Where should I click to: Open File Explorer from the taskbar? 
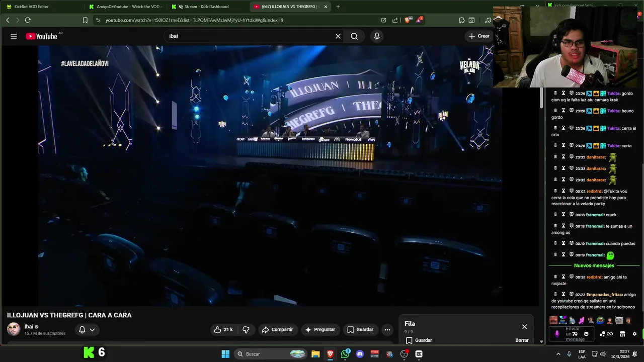tap(315, 354)
